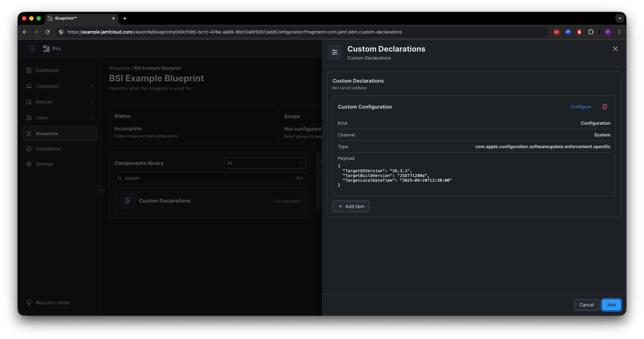Viewport: 644px width, 339px height.
Task: Click the Computers laptop icon
Action: click(x=29, y=86)
